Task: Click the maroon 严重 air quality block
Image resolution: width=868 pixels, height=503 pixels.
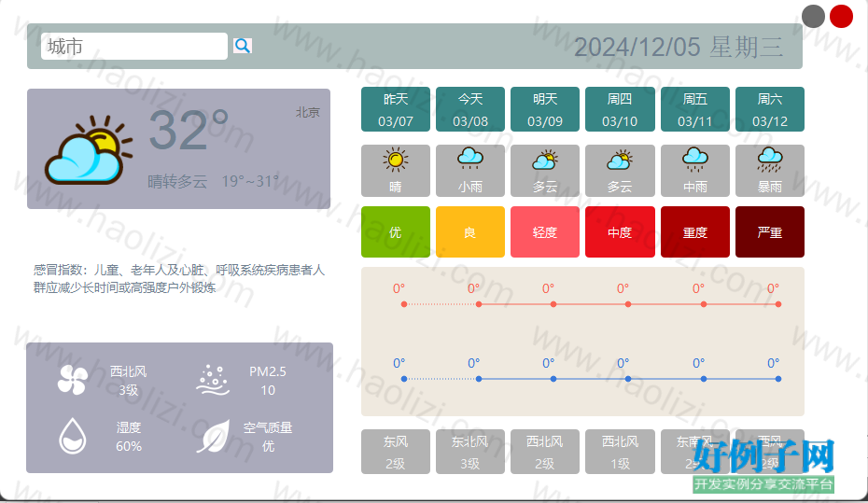Action: click(769, 231)
